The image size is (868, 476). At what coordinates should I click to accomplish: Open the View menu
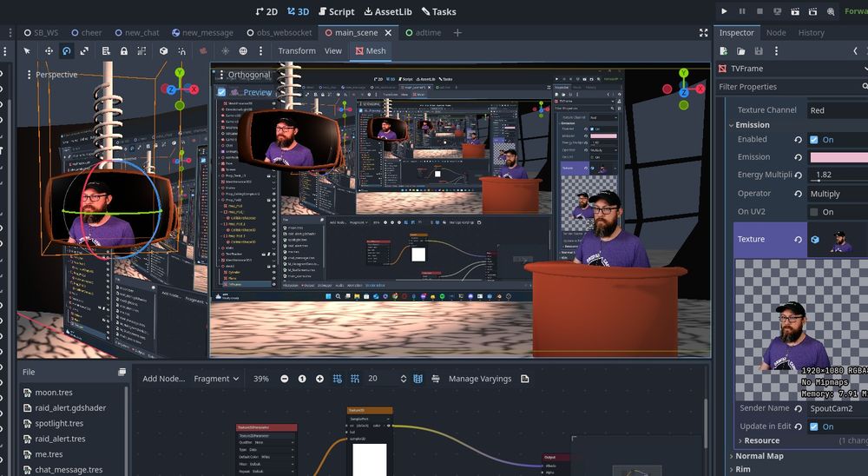coord(332,51)
